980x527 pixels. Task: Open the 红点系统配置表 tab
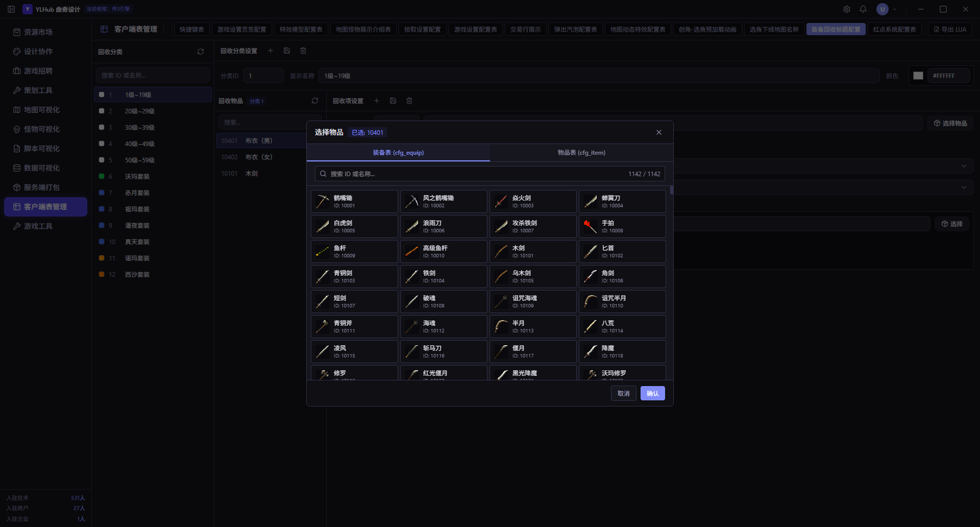(895, 29)
